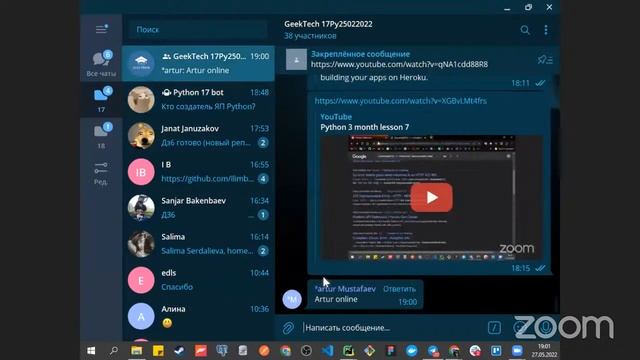Click the microphone voice message icon
The width and height of the screenshot is (640, 360).
pos(545,327)
